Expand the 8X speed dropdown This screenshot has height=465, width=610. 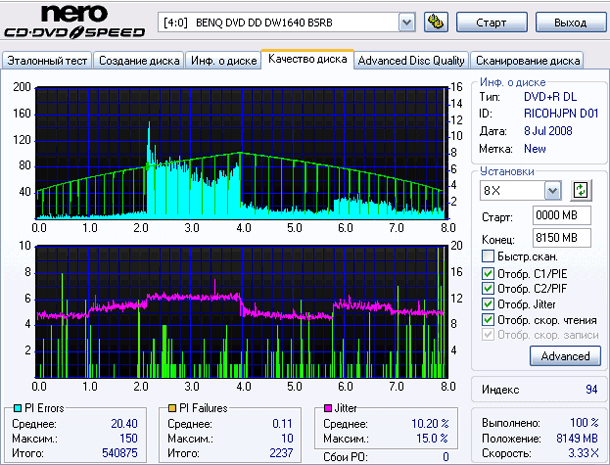point(553,191)
